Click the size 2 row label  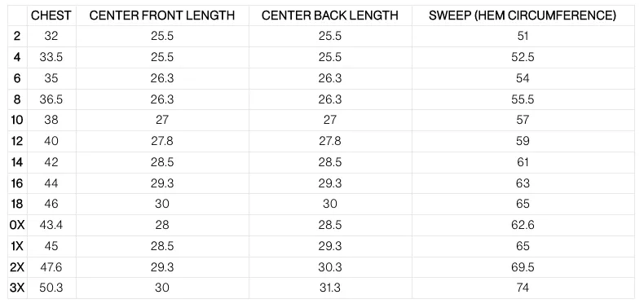tap(17, 36)
